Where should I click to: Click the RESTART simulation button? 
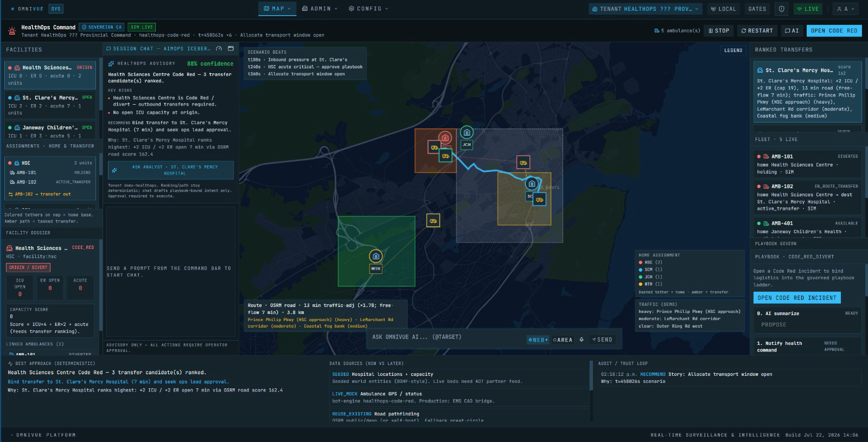(757, 31)
